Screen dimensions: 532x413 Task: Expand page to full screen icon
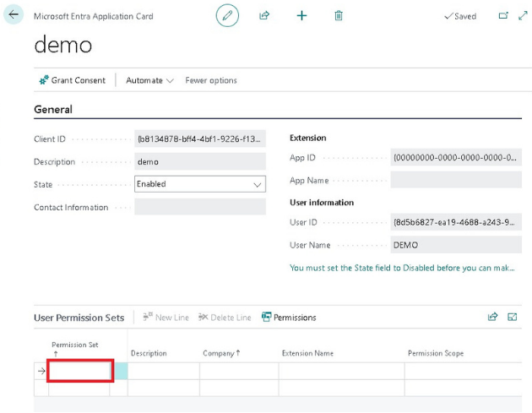[523, 15]
